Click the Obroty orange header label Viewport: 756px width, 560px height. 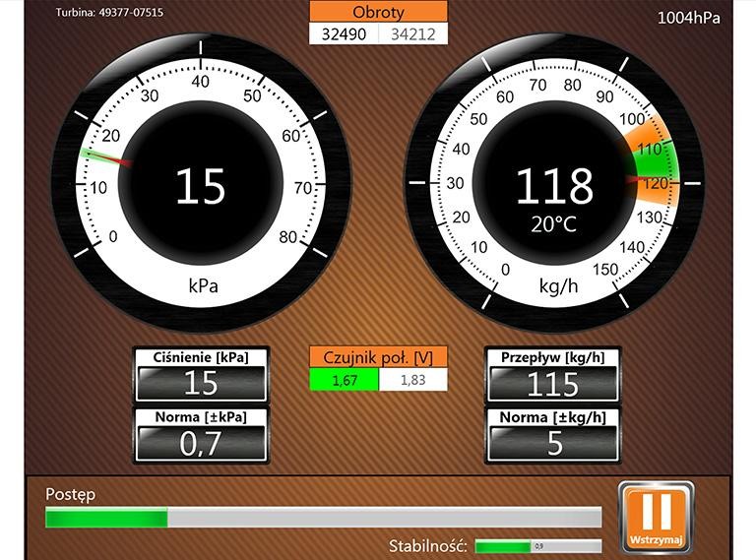click(x=378, y=12)
